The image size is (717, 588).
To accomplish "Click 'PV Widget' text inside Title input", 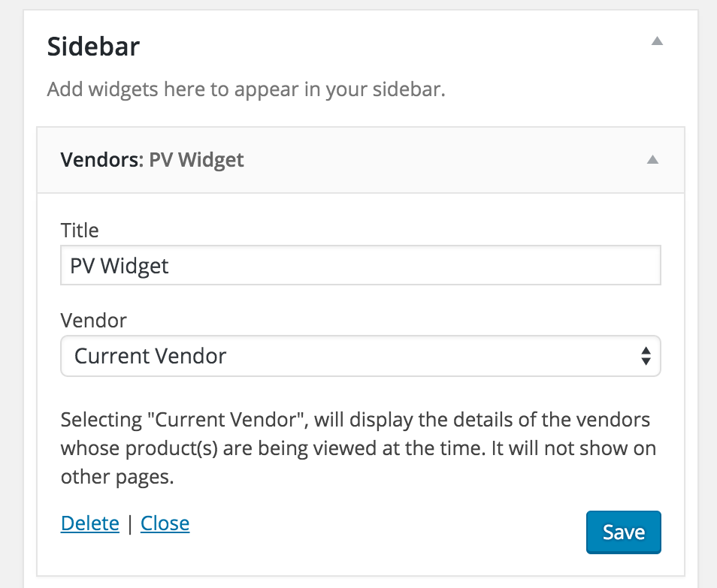I will [120, 267].
